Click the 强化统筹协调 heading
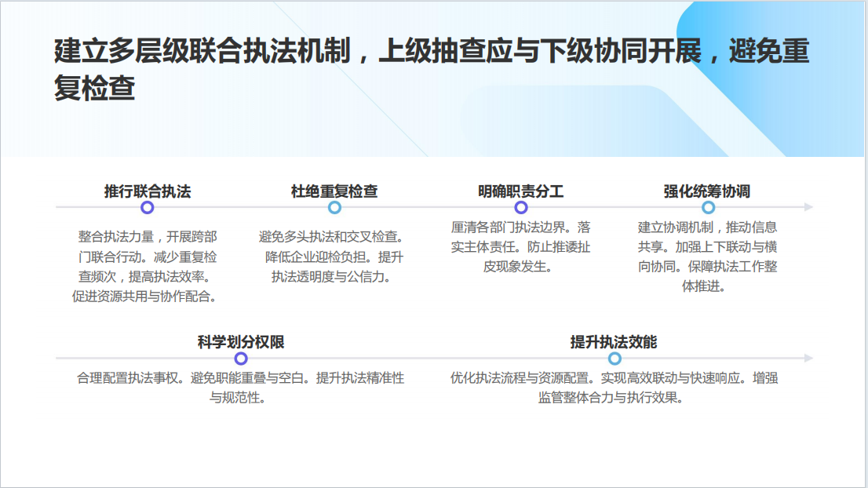868x488 pixels. [x=707, y=191]
